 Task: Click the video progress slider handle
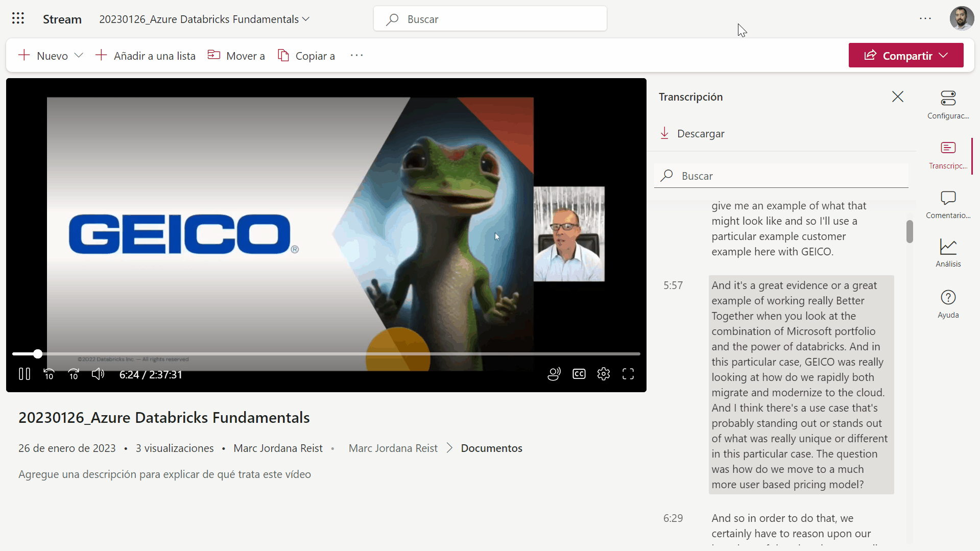[38, 354]
